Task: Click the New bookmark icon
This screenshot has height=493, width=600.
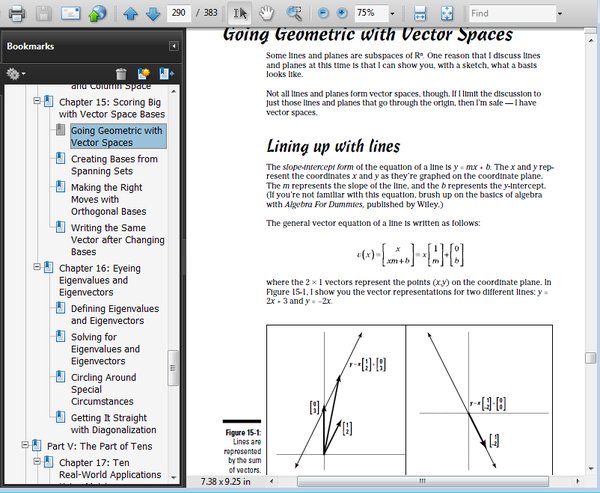Action: click(x=143, y=73)
